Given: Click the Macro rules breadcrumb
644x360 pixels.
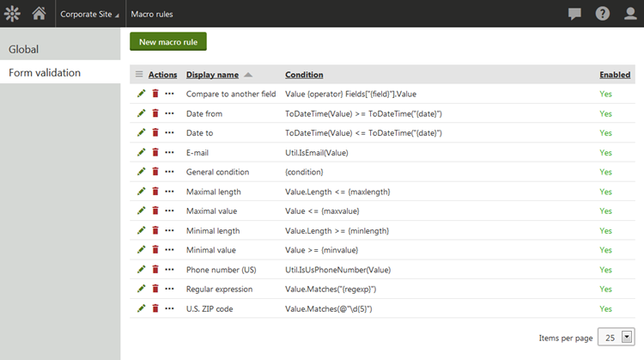Looking at the screenshot, I should pos(152,14).
